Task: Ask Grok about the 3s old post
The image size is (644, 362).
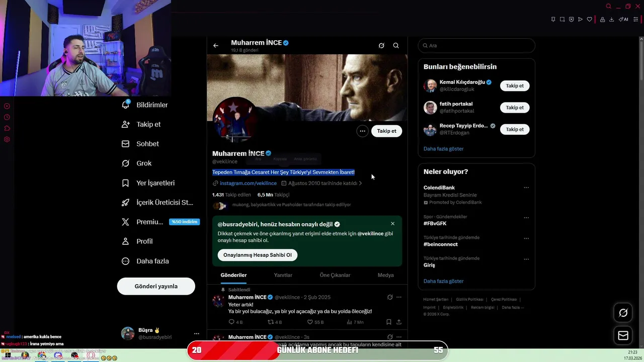Action: (x=390, y=337)
